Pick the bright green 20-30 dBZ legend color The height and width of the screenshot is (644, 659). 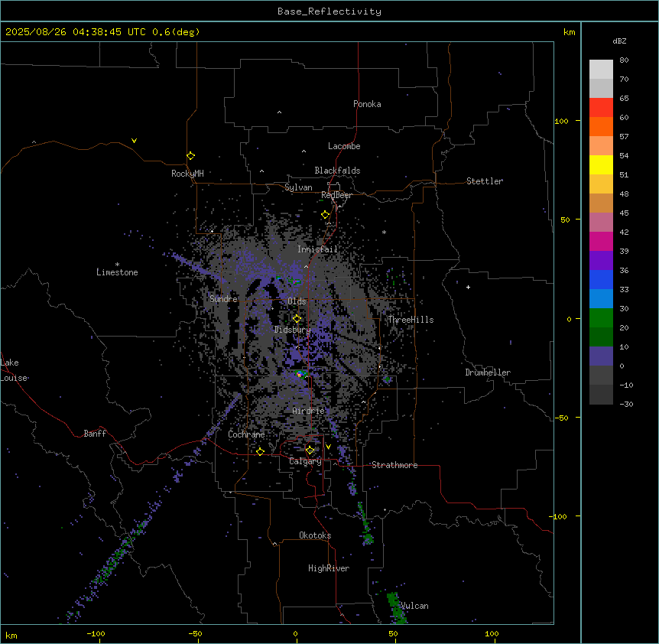click(x=601, y=318)
